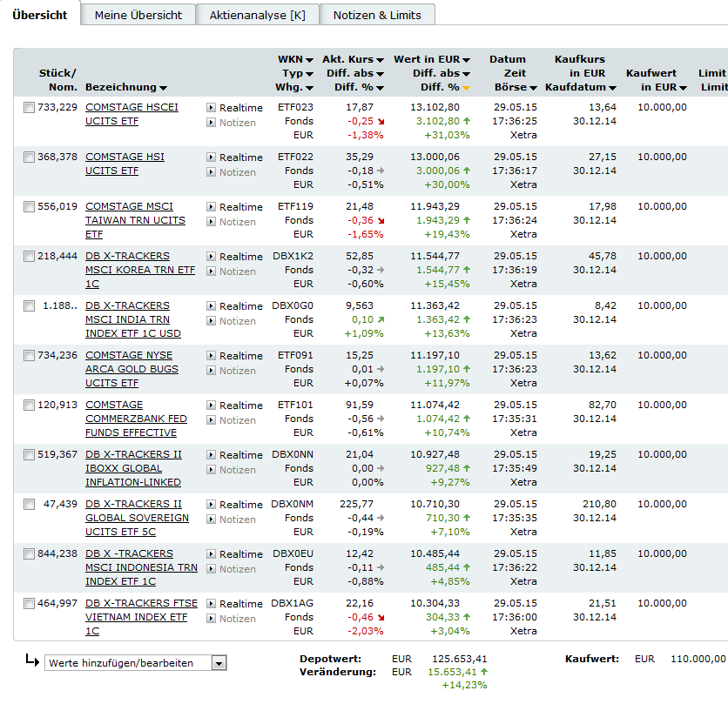728x704 pixels.
Task: Sort by Wert in EUR header arrow
Action: (466, 60)
